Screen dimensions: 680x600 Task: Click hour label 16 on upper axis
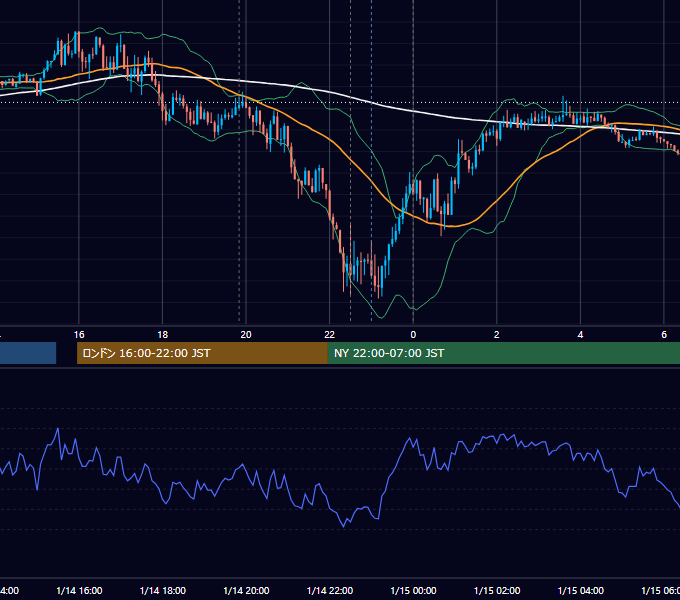tap(79, 334)
